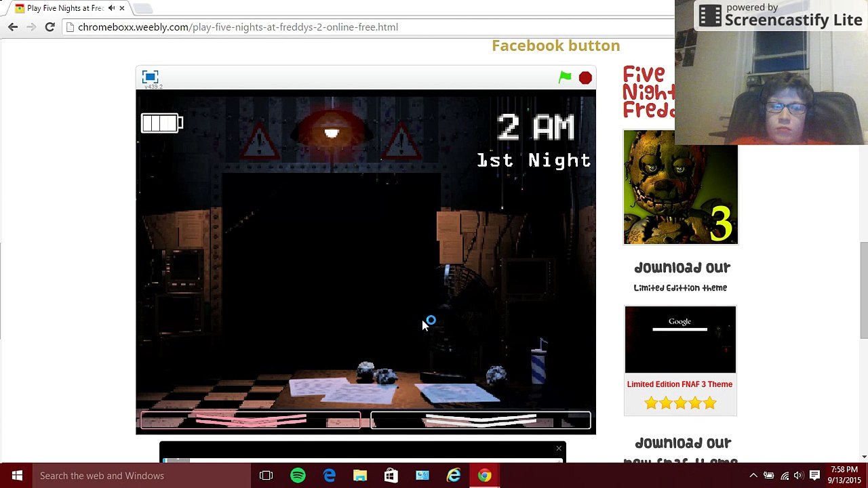Check the battery status tray icon

coord(768,476)
